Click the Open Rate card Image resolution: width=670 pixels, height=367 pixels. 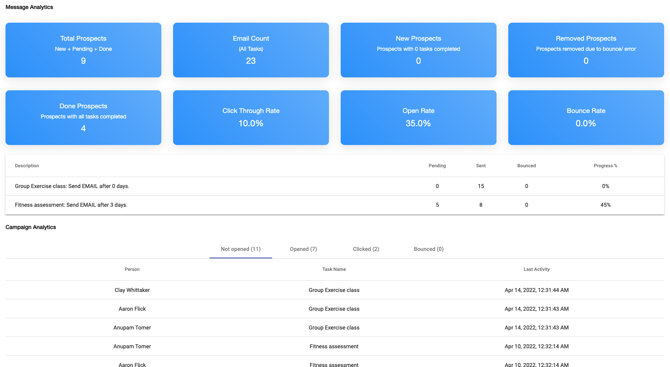[x=418, y=117]
